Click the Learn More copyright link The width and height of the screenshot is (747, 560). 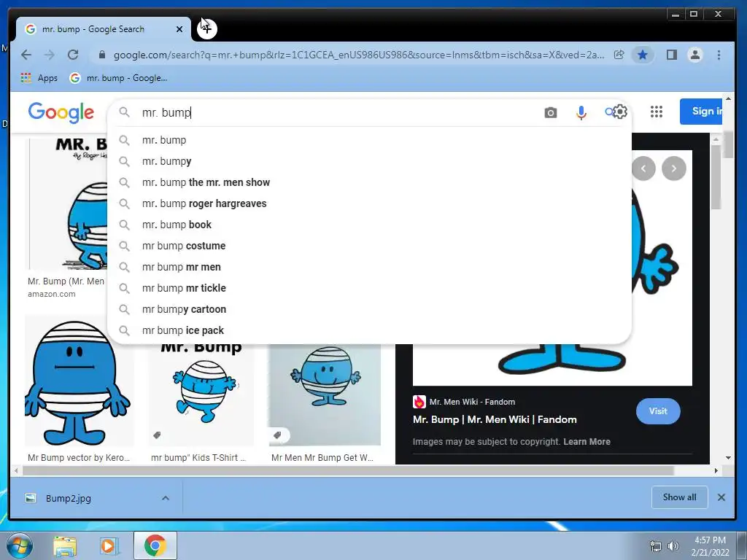[587, 441]
